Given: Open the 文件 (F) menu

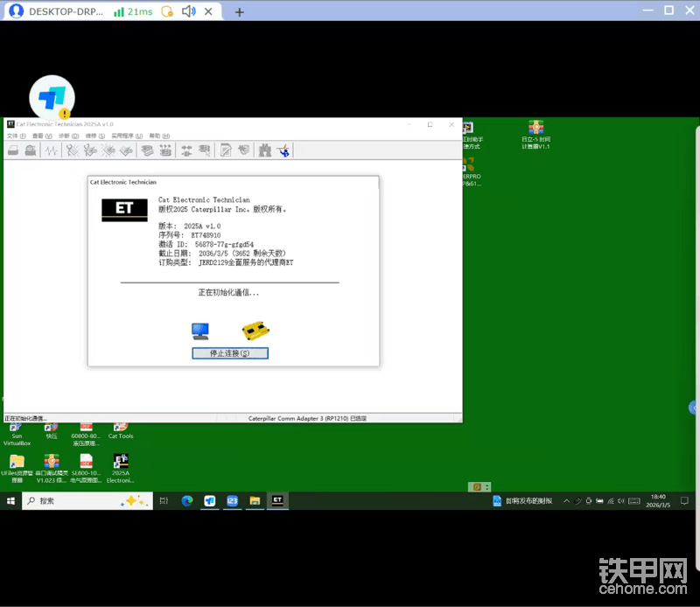Looking at the screenshot, I should (x=17, y=136).
